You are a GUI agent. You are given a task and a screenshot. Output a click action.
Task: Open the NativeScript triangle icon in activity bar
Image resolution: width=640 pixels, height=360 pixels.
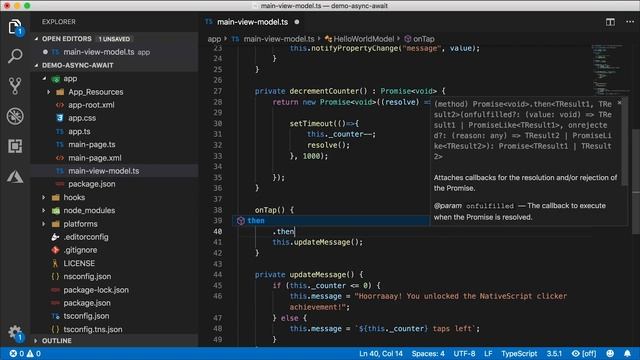[x=15, y=176]
